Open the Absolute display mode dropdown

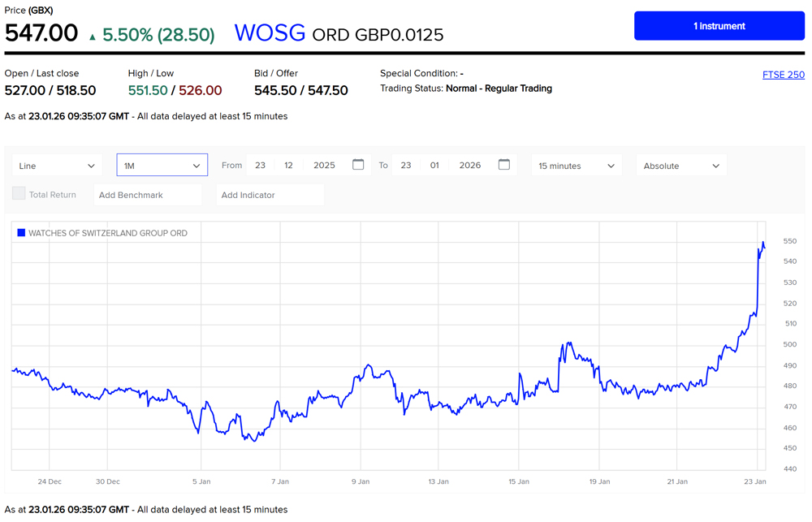pyautogui.click(x=680, y=165)
